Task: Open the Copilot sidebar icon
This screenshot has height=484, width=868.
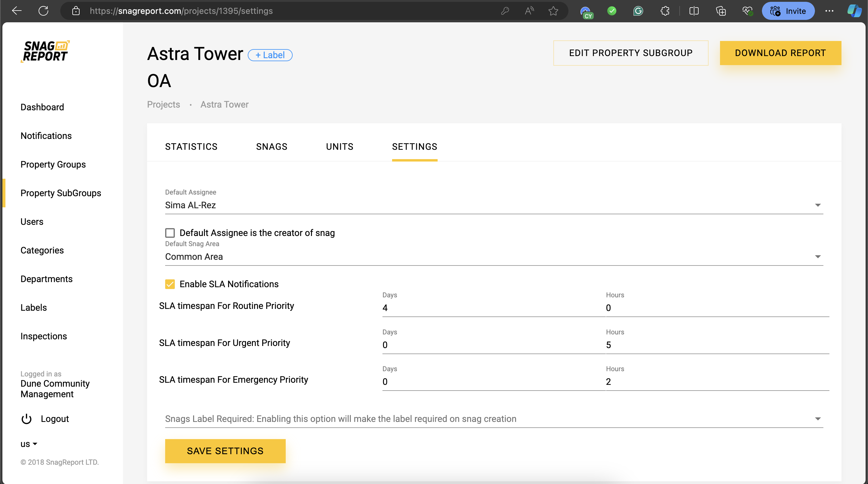Action: (854, 11)
